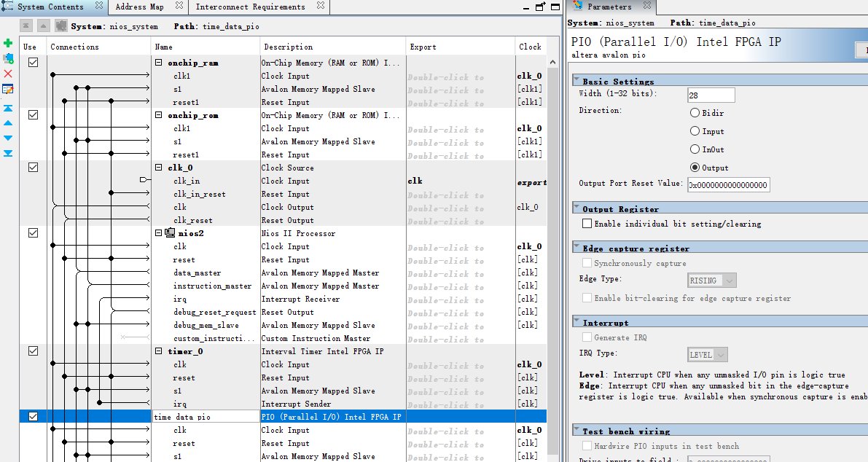
Task: Collapse the clk_0 tree node
Action: click(x=158, y=167)
